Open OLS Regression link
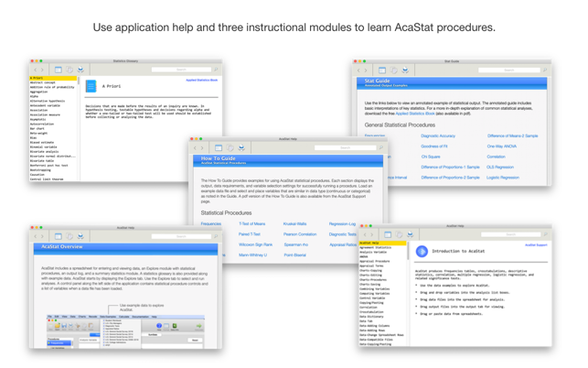The height and width of the screenshot is (368, 588). point(500,168)
